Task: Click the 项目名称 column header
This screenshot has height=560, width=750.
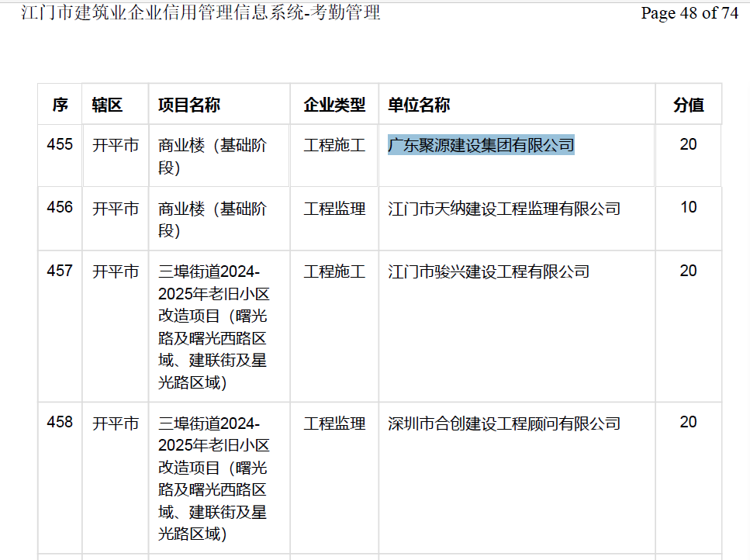Action: click(189, 105)
